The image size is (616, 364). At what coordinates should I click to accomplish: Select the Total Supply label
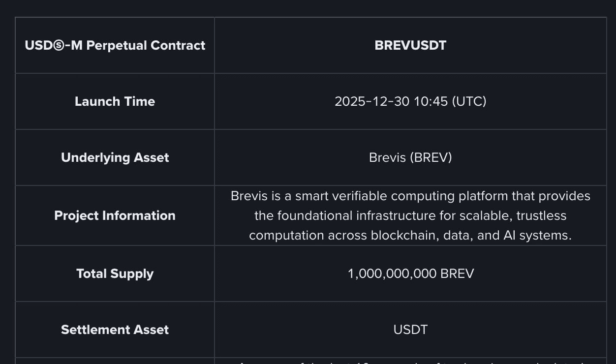(x=115, y=273)
